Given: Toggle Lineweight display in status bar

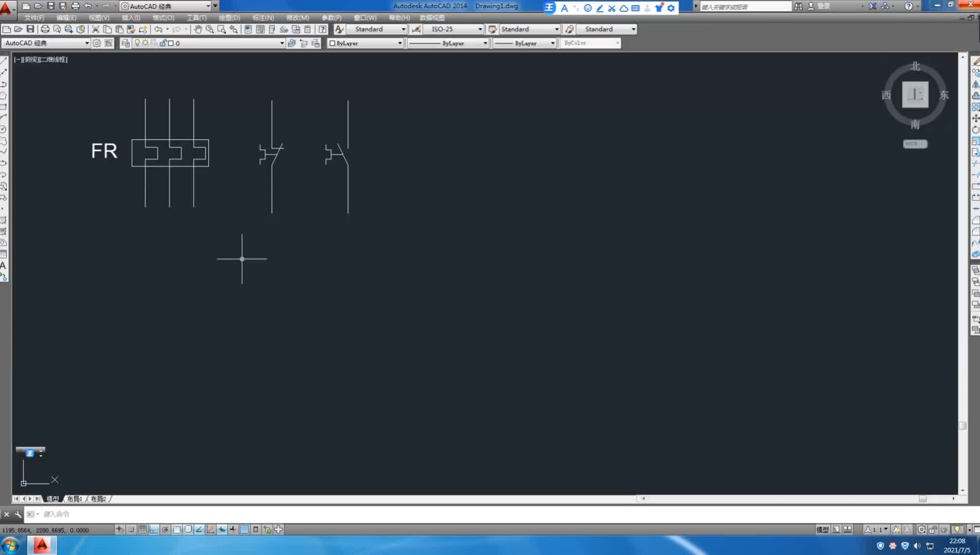Looking at the screenshot, I should pyautogui.click(x=233, y=529).
